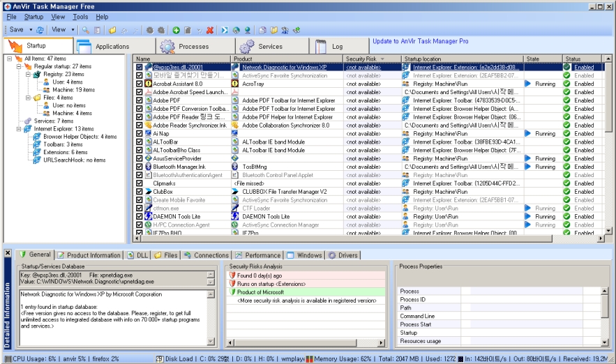Image resolution: width=616 pixels, height=364 pixels.
Task: Toggle the Adobe PDF entry checkbox
Action: click(x=139, y=100)
